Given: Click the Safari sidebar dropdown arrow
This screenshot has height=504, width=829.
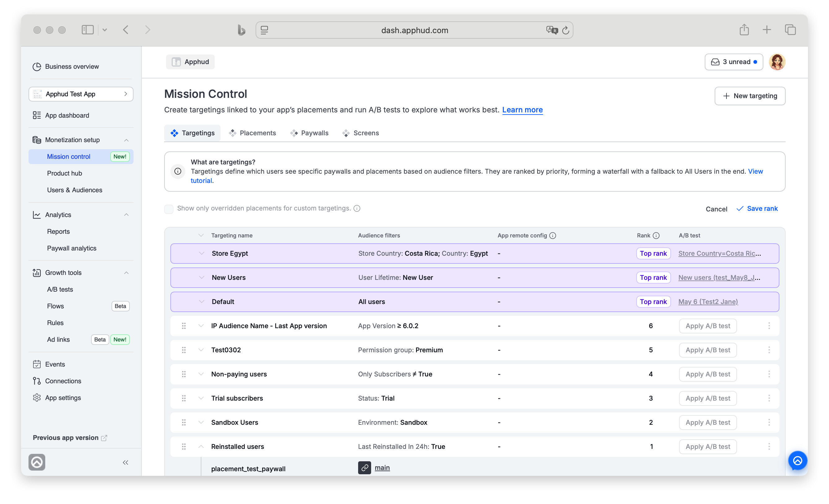Looking at the screenshot, I should pyautogui.click(x=105, y=30).
